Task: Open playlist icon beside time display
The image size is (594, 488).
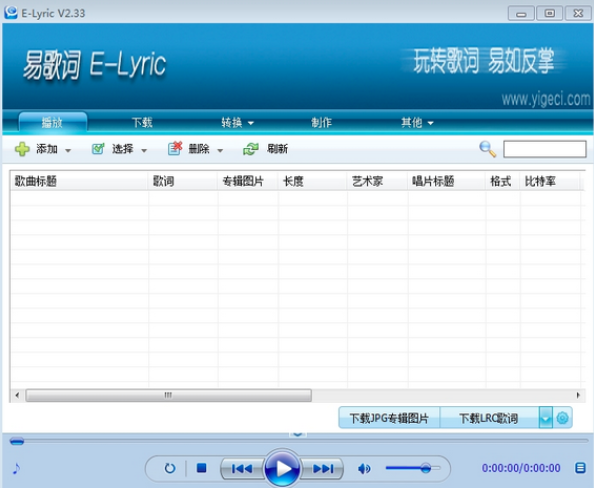Action: [580, 468]
